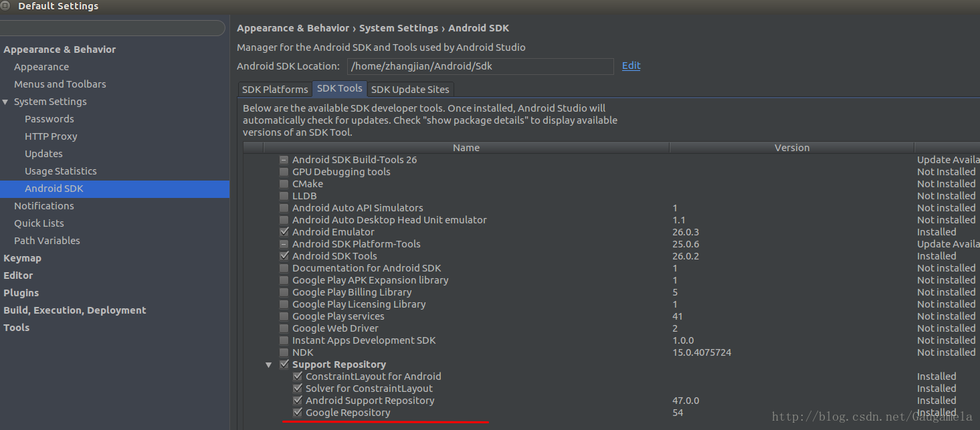980x430 pixels.
Task: Collapse the System Settings tree node
Action: coord(6,102)
